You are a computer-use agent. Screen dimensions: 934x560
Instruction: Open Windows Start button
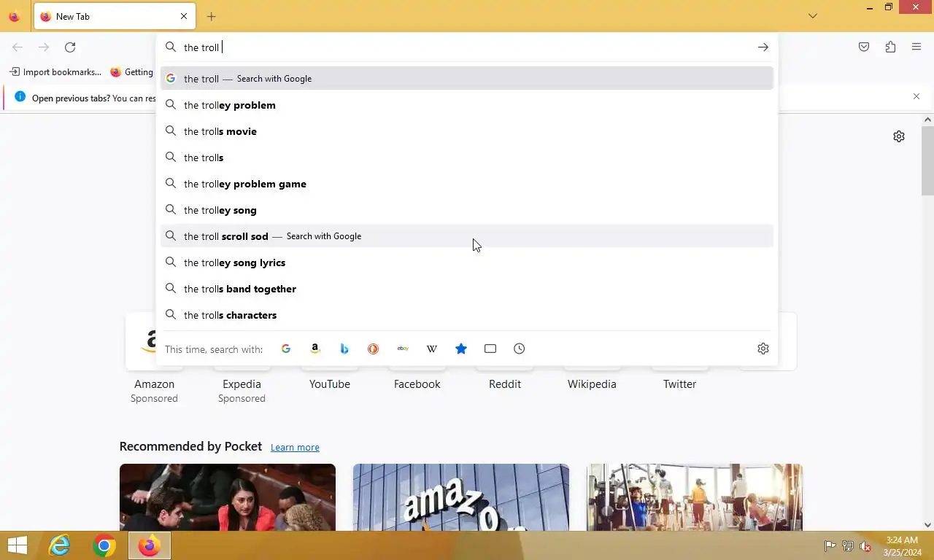[x=18, y=545]
